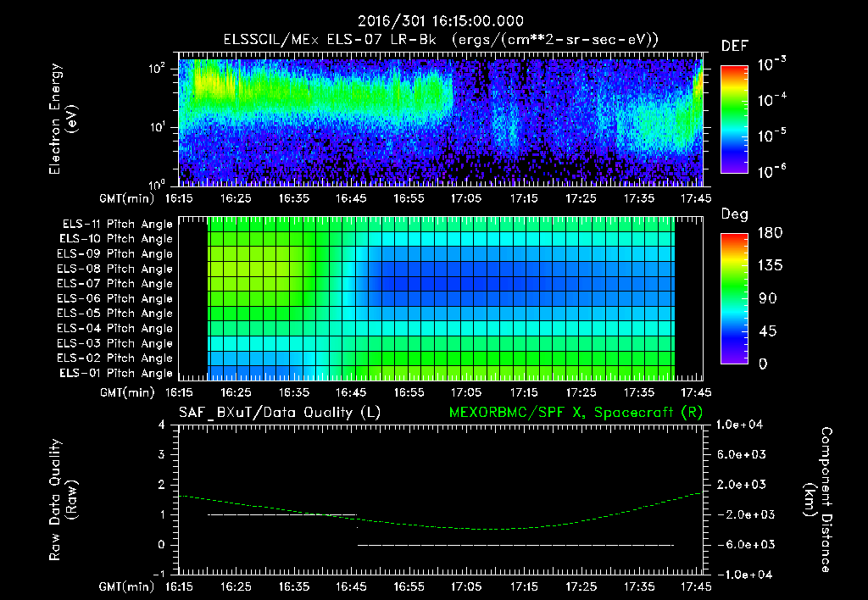
Task: Click '17:05' tick under the spectrogram panel
Action: click(466, 198)
